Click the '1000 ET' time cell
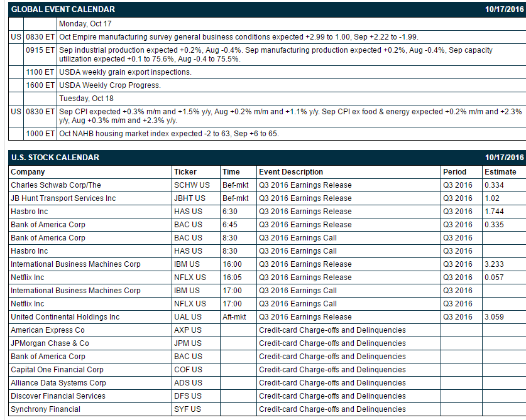Image resolution: width=526 pixels, height=420 pixels. click(x=40, y=134)
